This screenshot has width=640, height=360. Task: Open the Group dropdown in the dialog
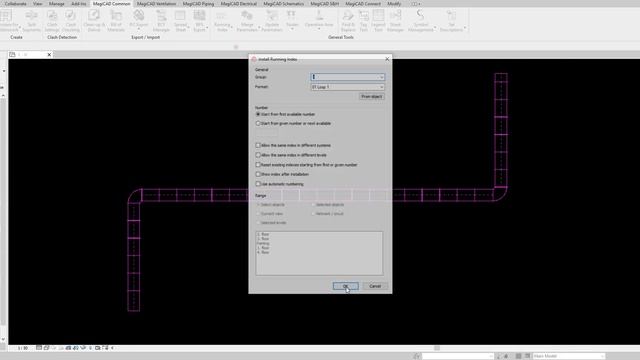click(x=347, y=77)
